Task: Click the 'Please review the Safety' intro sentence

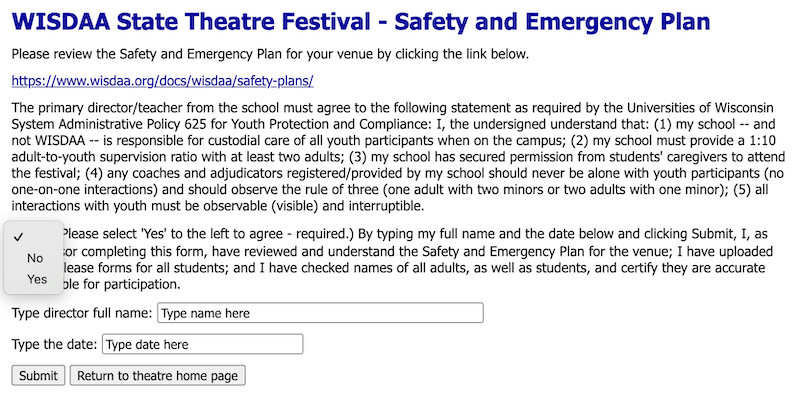Action: [x=270, y=54]
